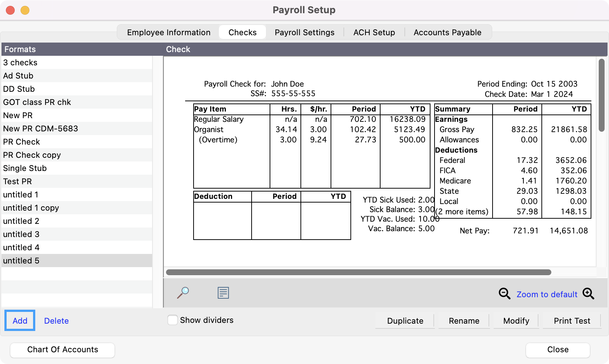Switch to the Employee Information tab

(x=169, y=32)
